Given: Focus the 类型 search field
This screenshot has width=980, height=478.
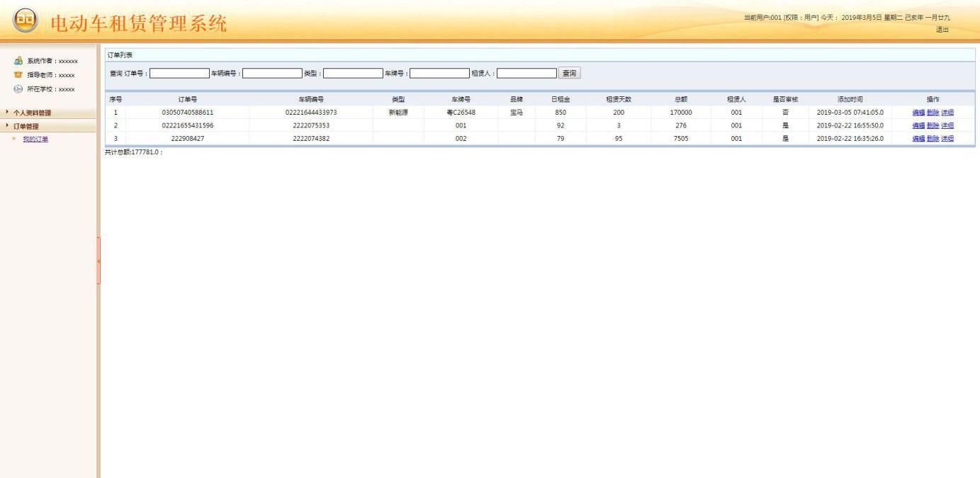Looking at the screenshot, I should [x=353, y=73].
